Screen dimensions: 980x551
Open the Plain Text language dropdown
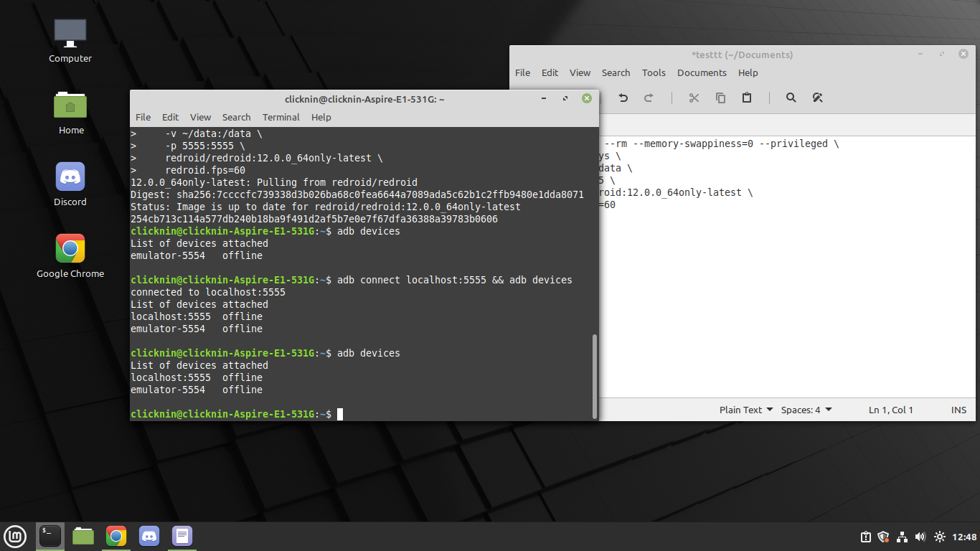(x=741, y=410)
